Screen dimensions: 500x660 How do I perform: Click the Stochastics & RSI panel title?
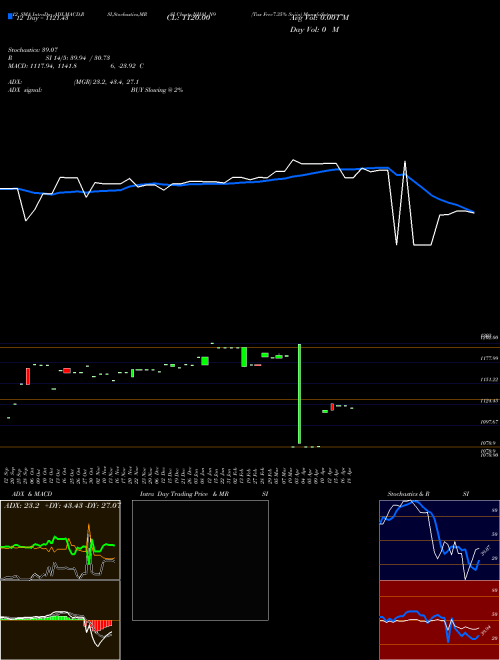pyautogui.click(x=428, y=494)
